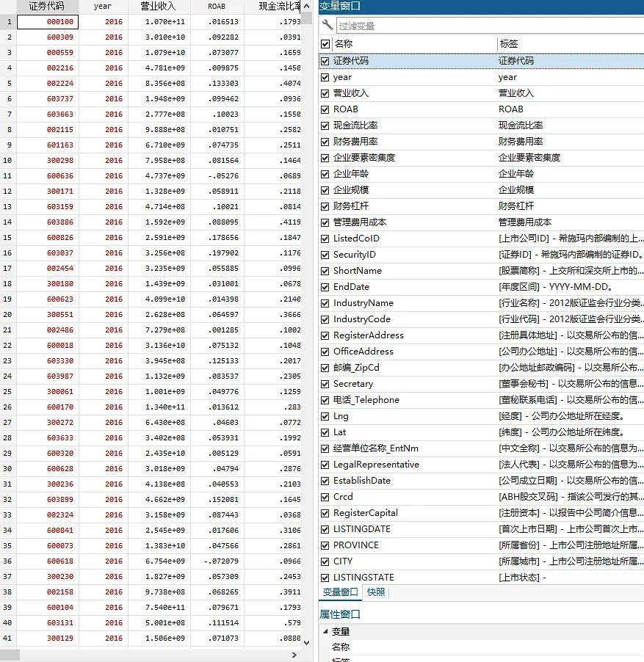The width and height of the screenshot is (644, 662).
Task: Select the 变量窗口 tab
Action: 340,592
